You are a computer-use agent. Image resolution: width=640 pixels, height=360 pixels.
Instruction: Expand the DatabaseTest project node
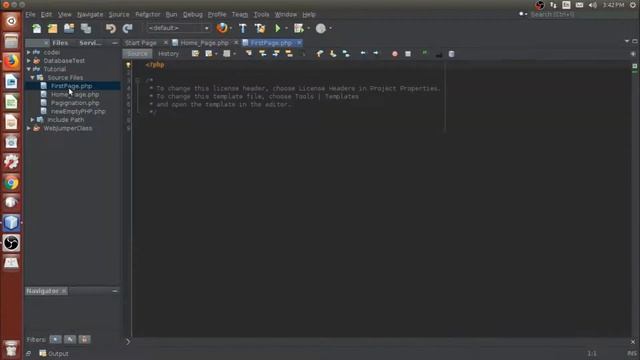tap(29, 60)
